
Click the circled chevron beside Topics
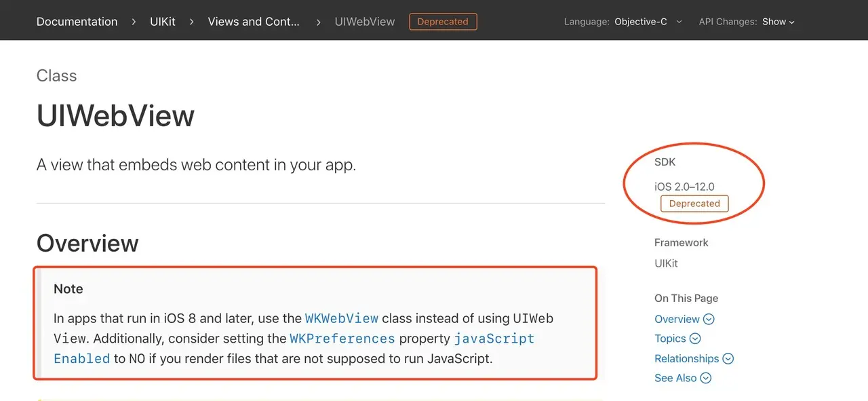tap(695, 339)
